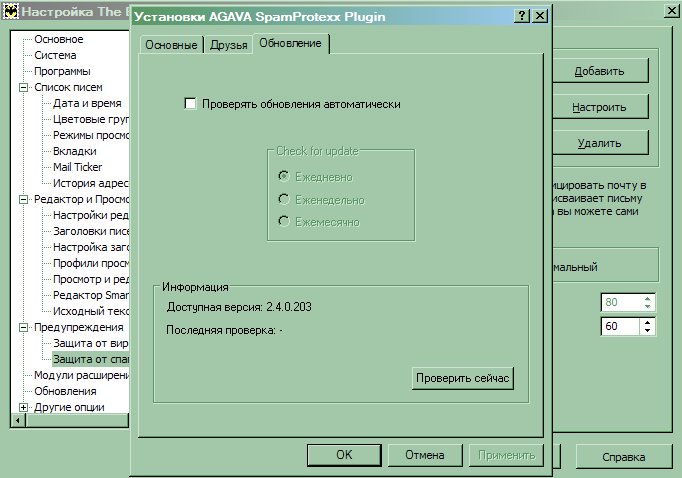Select Вкладки tree item
Screen dimensions: 682x478
[75, 151]
